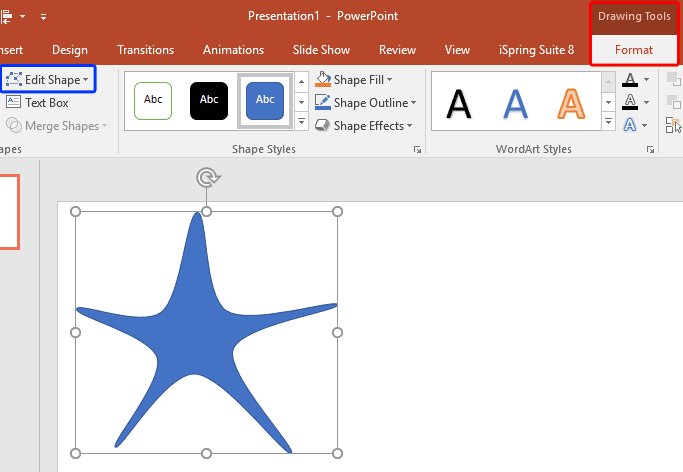Click the Text Outline icon
This screenshot has width=683, height=472.
[x=630, y=102]
